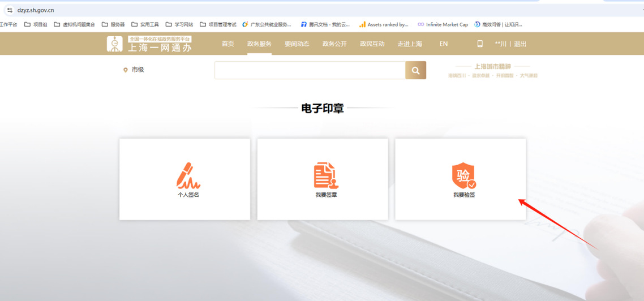
Task: Open the Assets ranked by bookmark
Action: [x=383, y=24]
